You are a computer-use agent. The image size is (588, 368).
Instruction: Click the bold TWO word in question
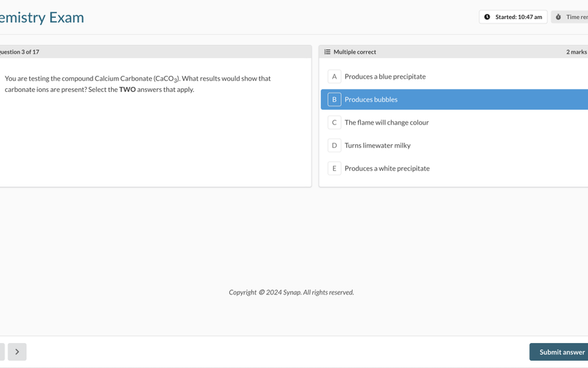click(x=127, y=90)
